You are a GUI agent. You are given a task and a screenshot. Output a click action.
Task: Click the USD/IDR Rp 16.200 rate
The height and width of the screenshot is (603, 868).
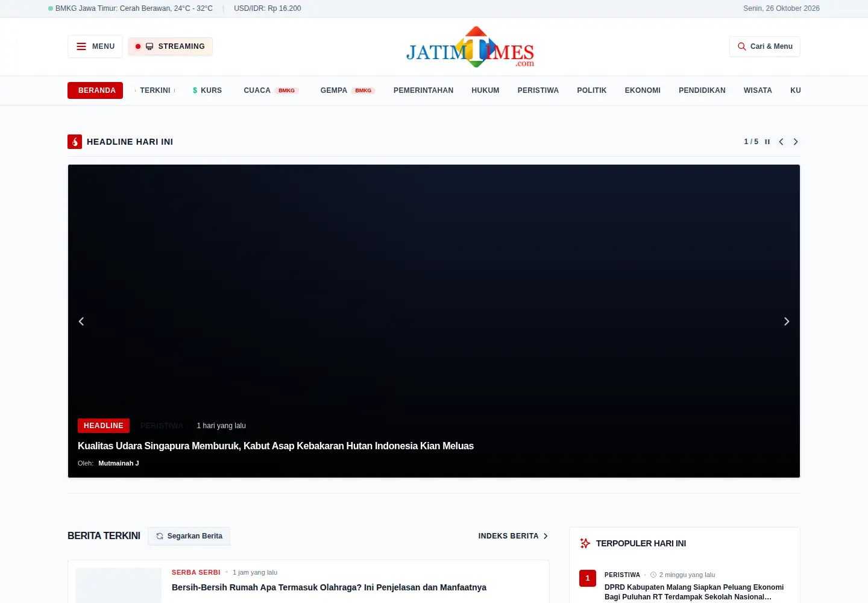tap(268, 8)
